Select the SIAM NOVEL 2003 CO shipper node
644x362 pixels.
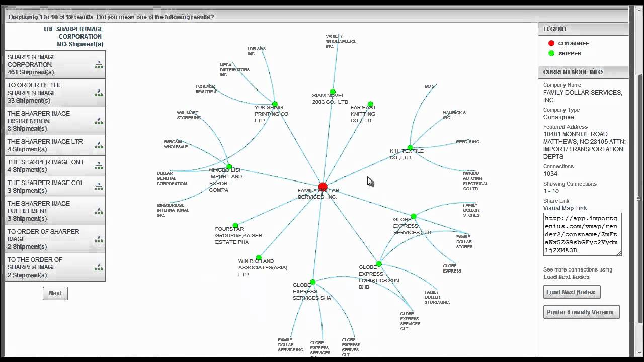333,92
